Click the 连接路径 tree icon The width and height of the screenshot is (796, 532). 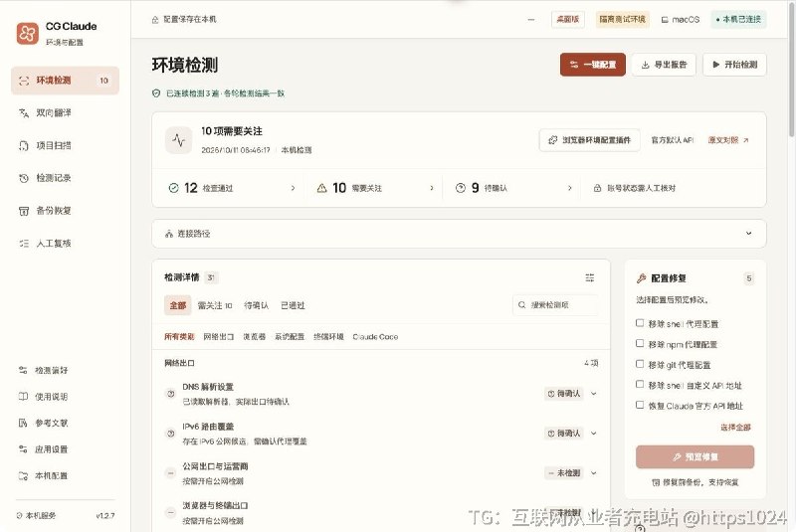tap(169, 234)
